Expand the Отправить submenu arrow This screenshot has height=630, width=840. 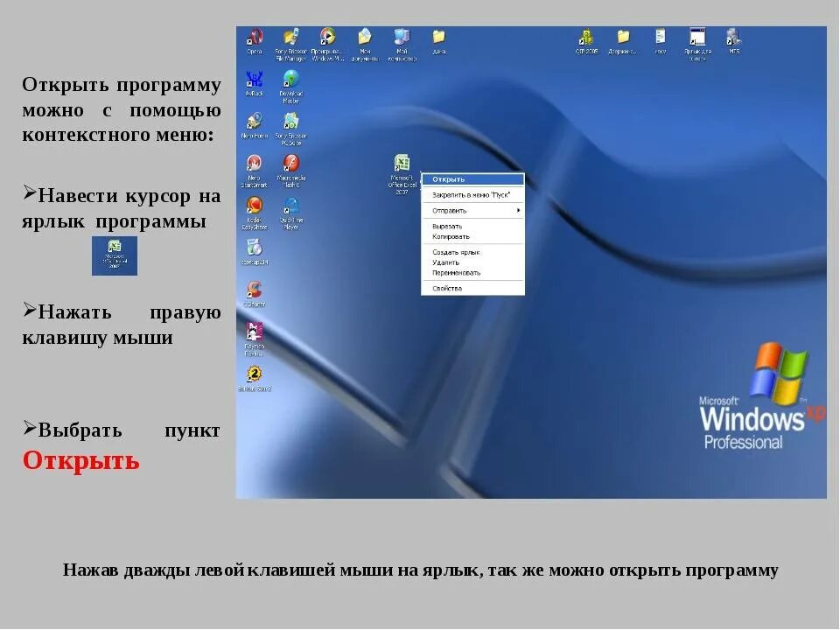tap(518, 211)
